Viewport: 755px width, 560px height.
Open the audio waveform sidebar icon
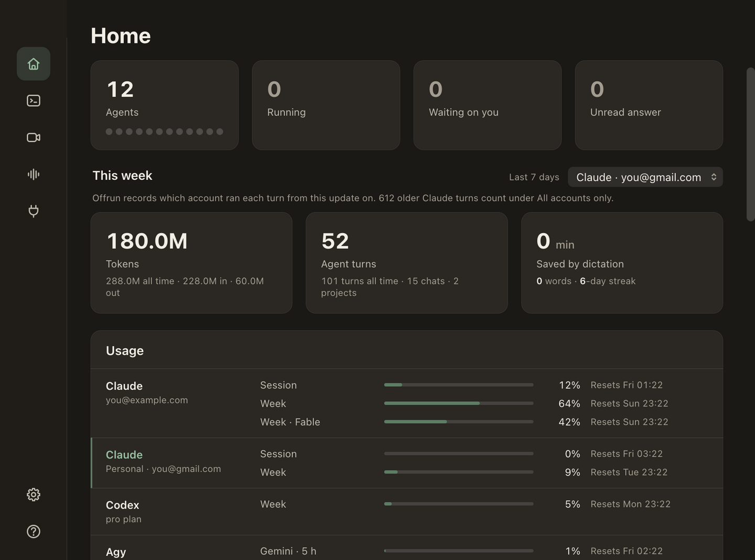click(34, 174)
